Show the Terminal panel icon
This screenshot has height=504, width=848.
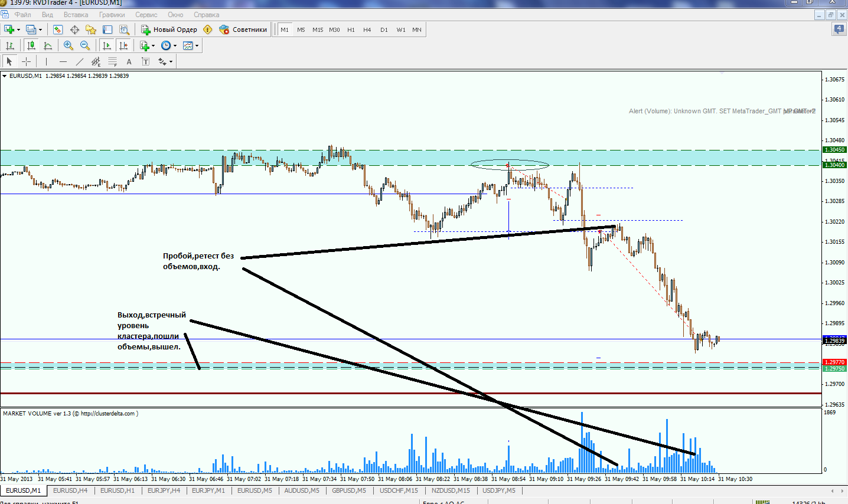coord(107,30)
